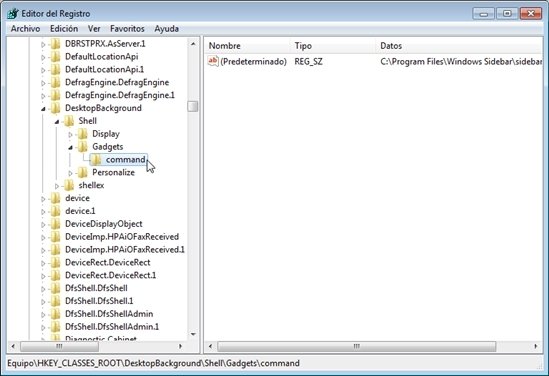Expand the DeviceDisplayObject key

click(x=43, y=224)
